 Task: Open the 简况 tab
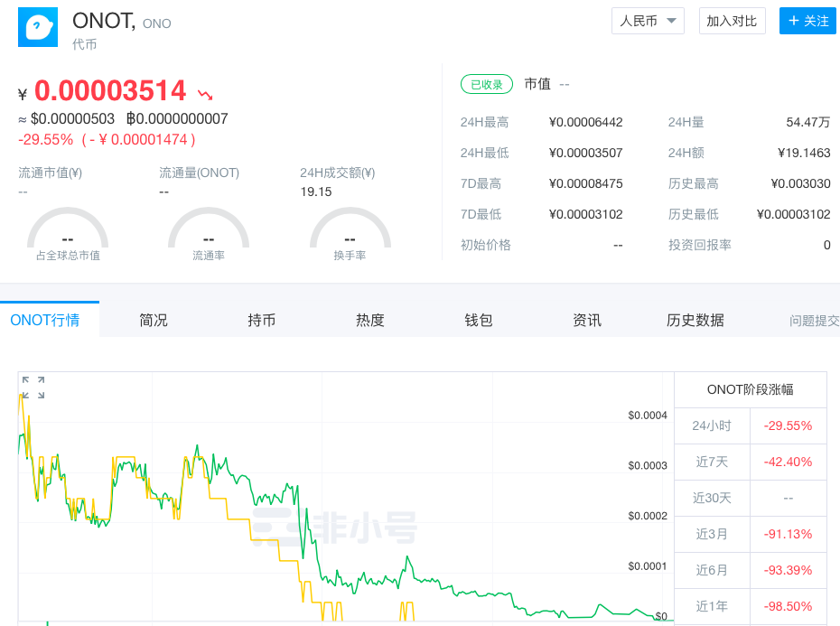click(x=154, y=320)
